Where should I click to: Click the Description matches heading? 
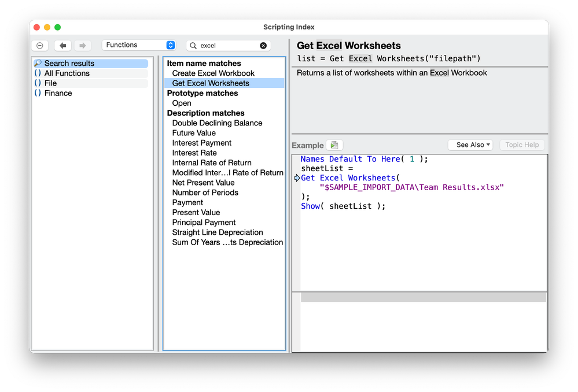pos(205,113)
